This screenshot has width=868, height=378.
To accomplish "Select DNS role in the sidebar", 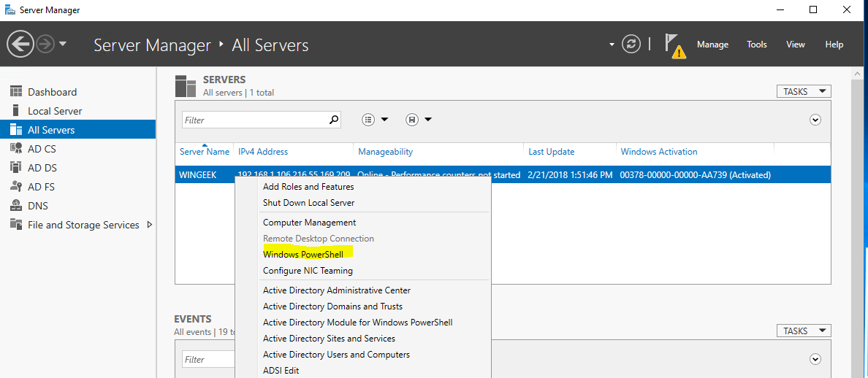I will (38, 206).
